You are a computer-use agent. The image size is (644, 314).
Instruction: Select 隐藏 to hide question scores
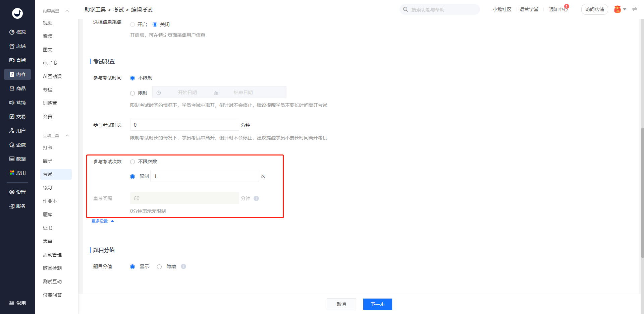click(159, 267)
